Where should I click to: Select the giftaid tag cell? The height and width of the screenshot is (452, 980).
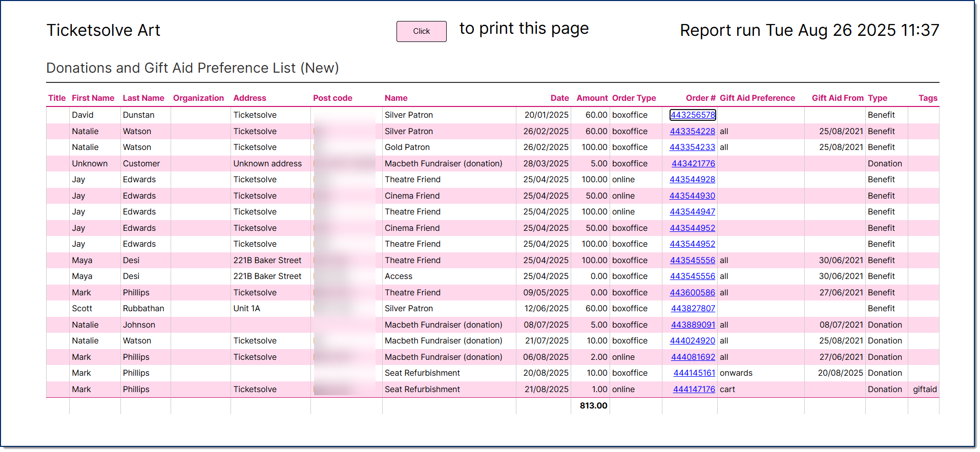pyautogui.click(x=925, y=390)
